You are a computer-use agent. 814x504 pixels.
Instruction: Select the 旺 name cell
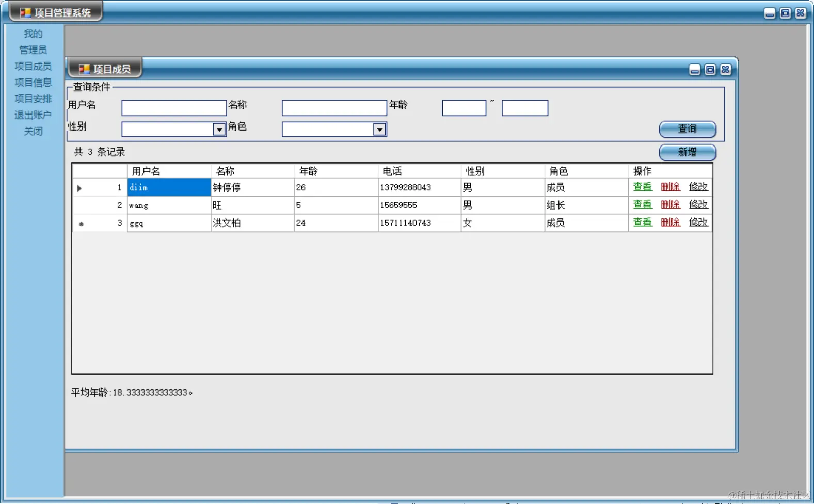[253, 205]
